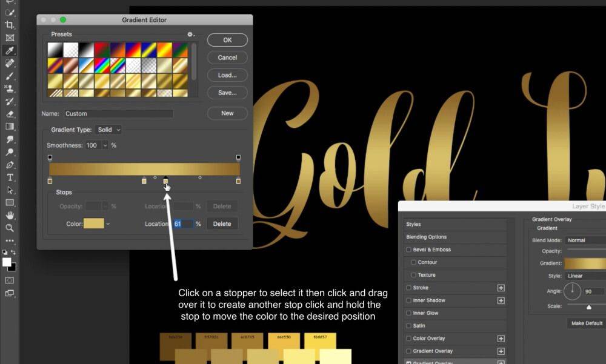Click the foreground color swatch

(7, 262)
